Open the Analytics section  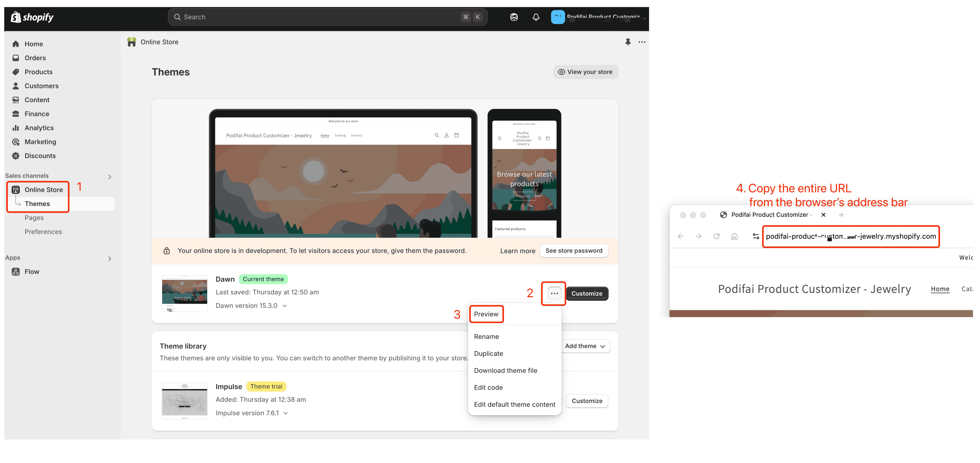(x=39, y=128)
